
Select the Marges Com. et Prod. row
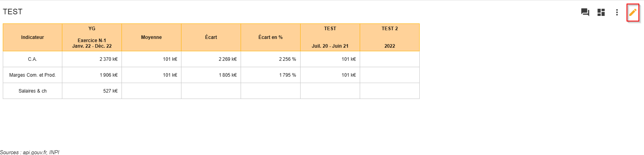[211, 75]
